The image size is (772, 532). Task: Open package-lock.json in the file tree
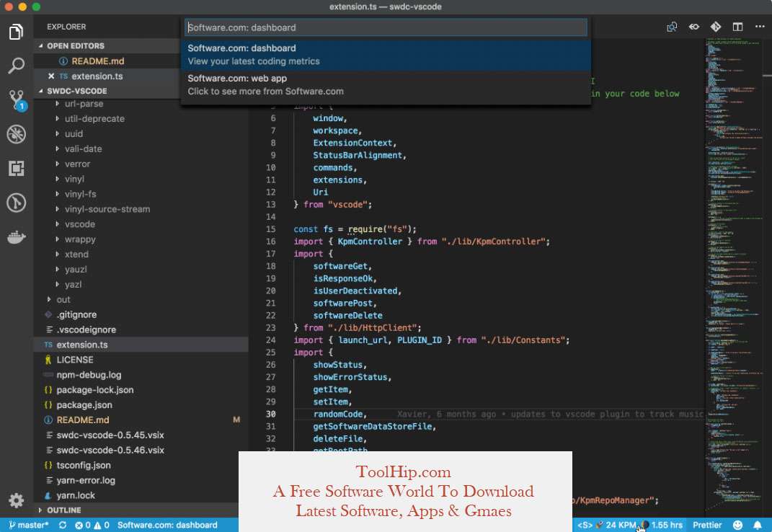(95, 390)
